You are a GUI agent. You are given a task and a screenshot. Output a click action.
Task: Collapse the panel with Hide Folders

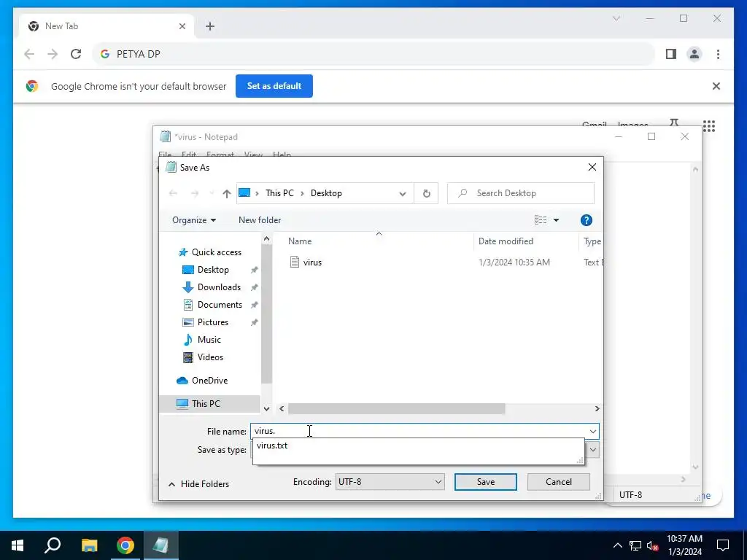coord(199,484)
